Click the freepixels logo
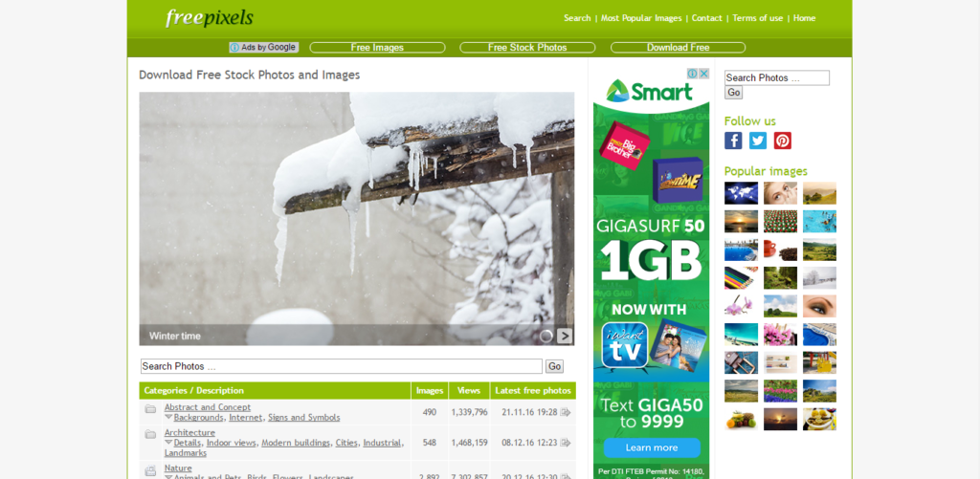This screenshot has height=479, width=980. [210, 17]
